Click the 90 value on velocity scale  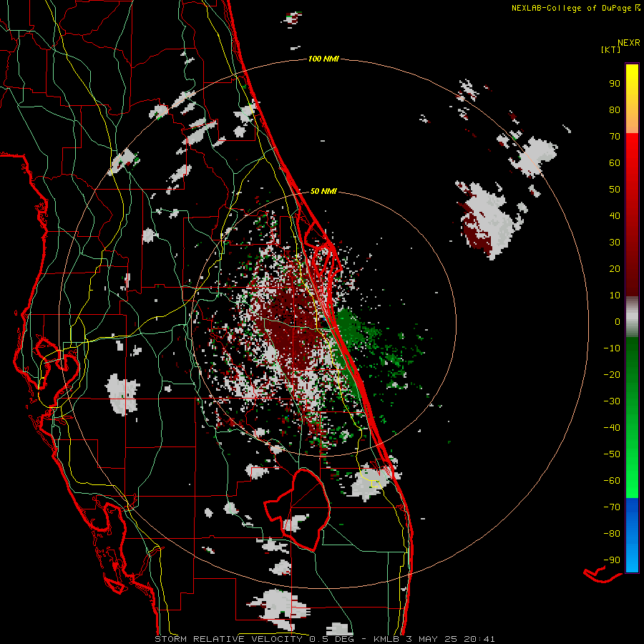615,84
